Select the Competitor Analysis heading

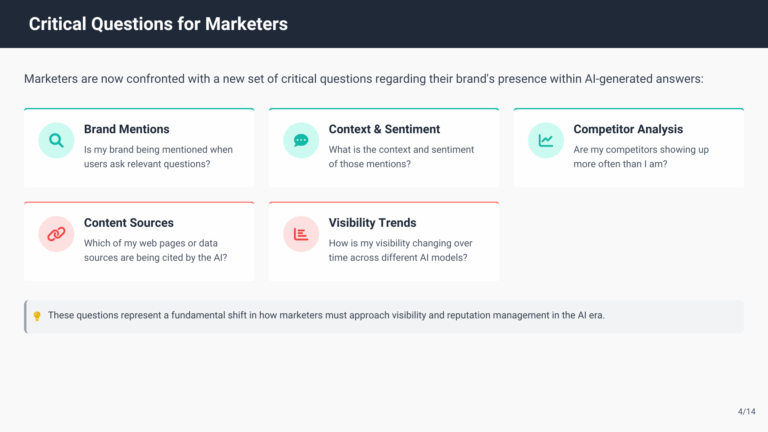point(628,129)
